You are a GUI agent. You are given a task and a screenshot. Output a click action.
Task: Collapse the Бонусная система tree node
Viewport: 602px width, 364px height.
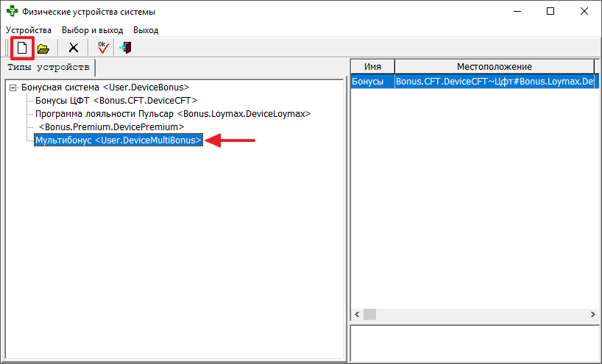[x=13, y=88]
